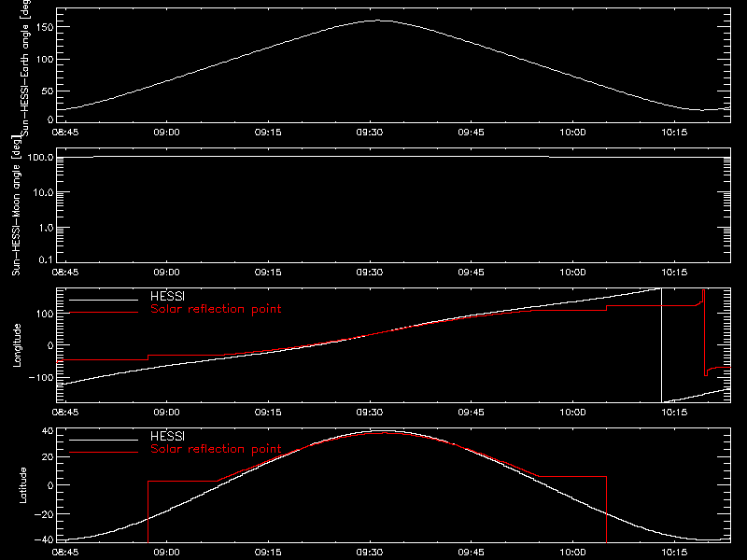This screenshot has width=747, height=560.
Task: Click 09:45 label below the Longitude plot
Action: (471, 413)
